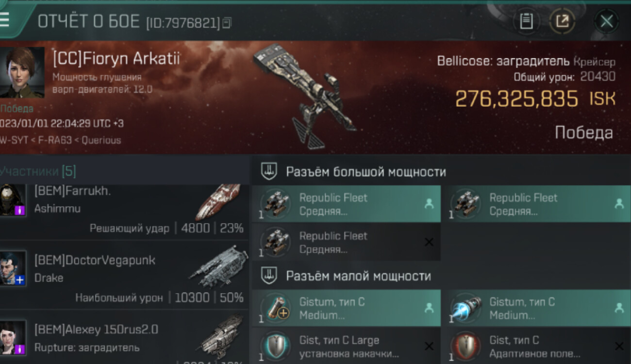Click the Разъём большой мощности section header
Screen dimensions: 631x364
pyautogui.click(x=365, y=171)
